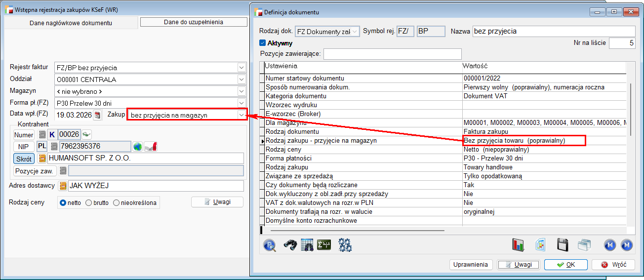The image size is (644, 280).
Task: Click the Uprawnienia button
Action: click(x=472, y=265)
